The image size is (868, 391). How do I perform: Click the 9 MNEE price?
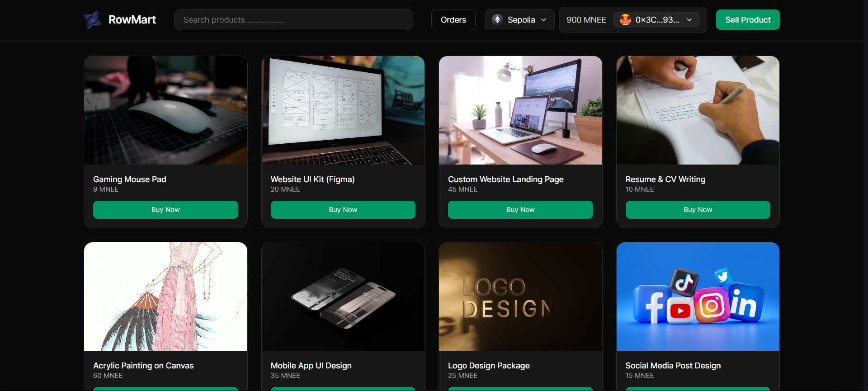[x=106, y=189]
